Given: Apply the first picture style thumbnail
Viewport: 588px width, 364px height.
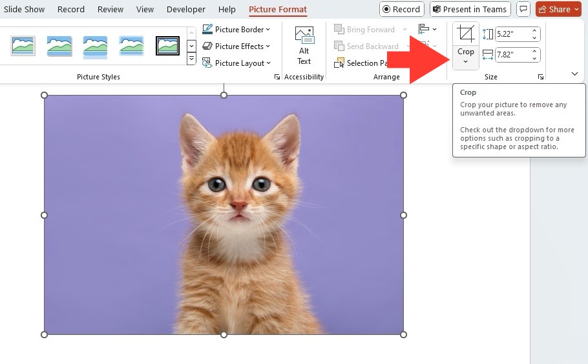Looking at the screenshot, I should point(23,46).
